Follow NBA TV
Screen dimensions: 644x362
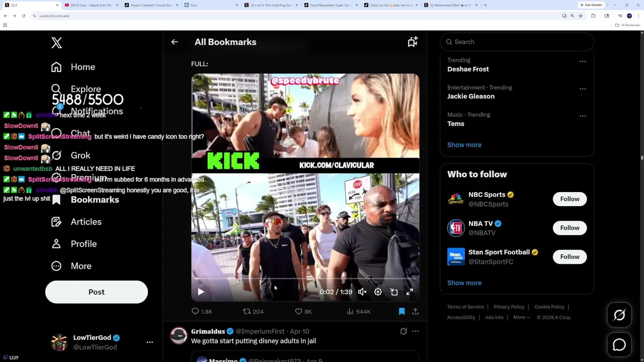570,228
